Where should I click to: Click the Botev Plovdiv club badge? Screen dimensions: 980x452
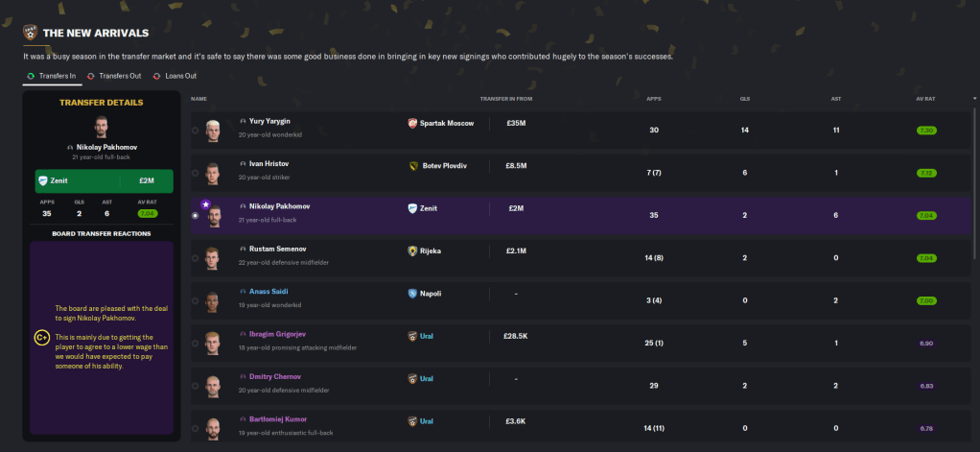412,165
